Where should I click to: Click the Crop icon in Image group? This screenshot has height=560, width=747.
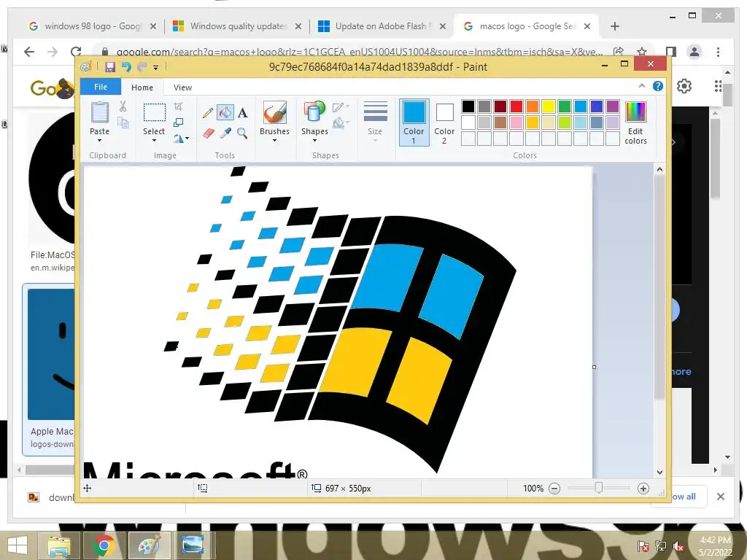pos(178,106)
